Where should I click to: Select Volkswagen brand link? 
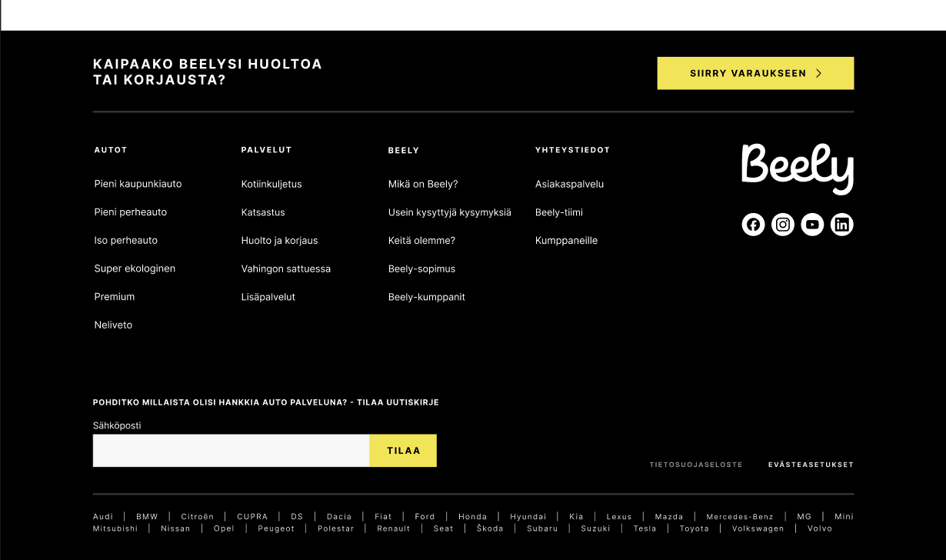tap(758, 528)
